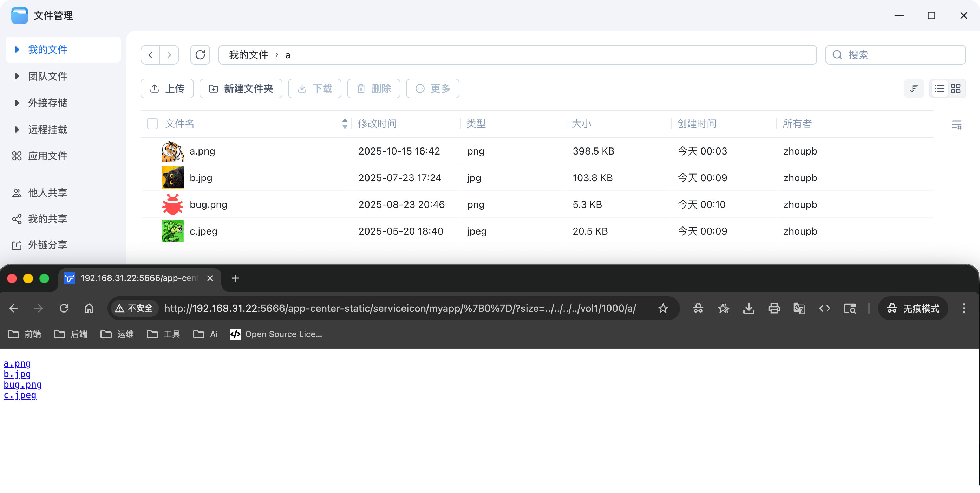Select 他人共享 in the sidebar
The height and width of the screenshot is (493, 980).
coord(47,192)
